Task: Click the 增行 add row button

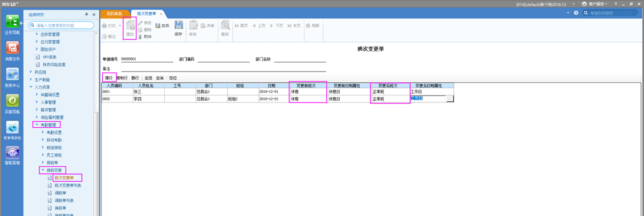Action: coord(109,78)
